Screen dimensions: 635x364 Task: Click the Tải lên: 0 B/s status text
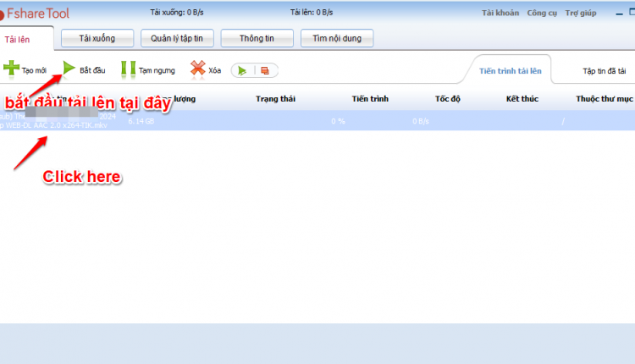click(x=312, y=13)
